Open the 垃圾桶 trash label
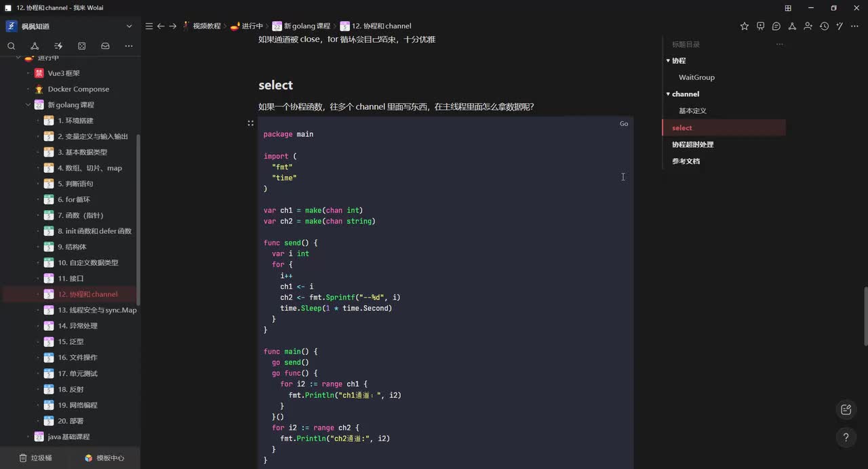The height and width of the screenshot is (469, 868). pyautogui.click(x=41, y=457)
